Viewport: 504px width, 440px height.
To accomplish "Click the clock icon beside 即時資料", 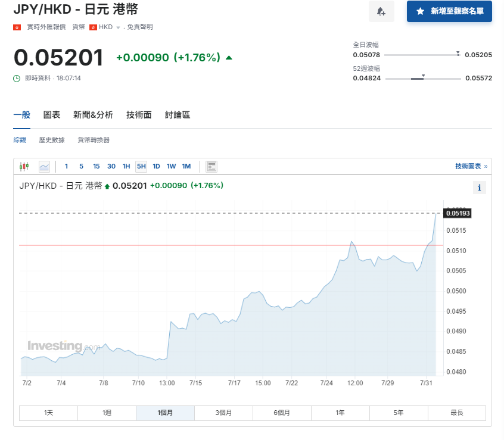I will pyautogui.click(x=17, y=78).
